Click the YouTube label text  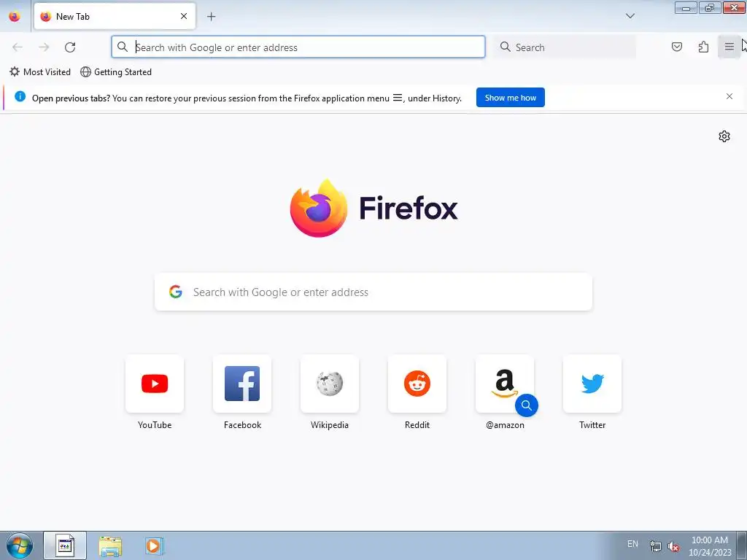pyautogui.click(x=155, y=425)
